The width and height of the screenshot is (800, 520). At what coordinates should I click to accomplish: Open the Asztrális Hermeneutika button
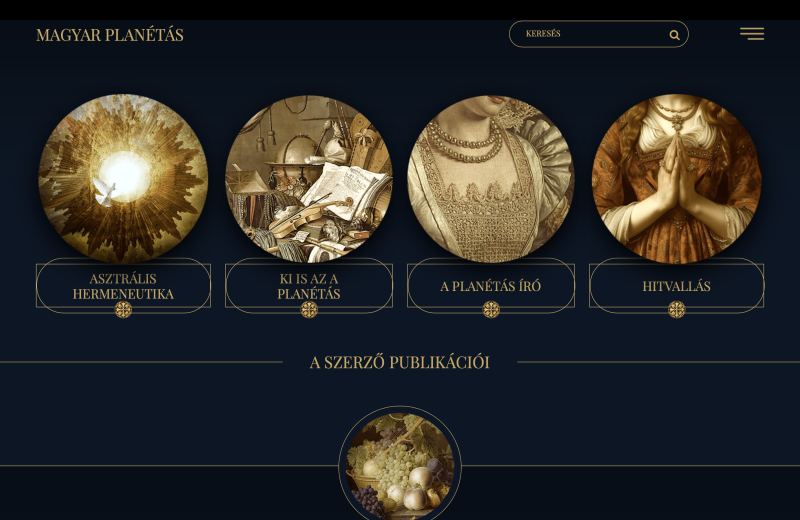(x=123, y=286)
